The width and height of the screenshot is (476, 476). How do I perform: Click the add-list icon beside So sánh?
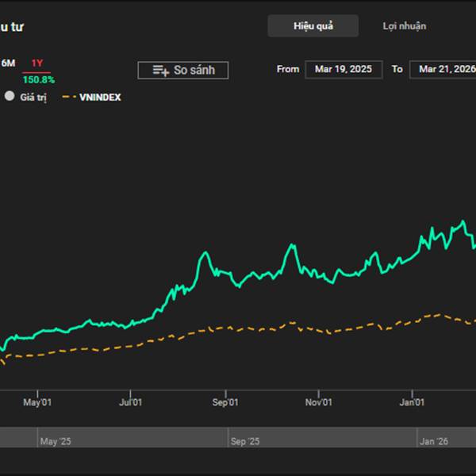pos(160,71)
